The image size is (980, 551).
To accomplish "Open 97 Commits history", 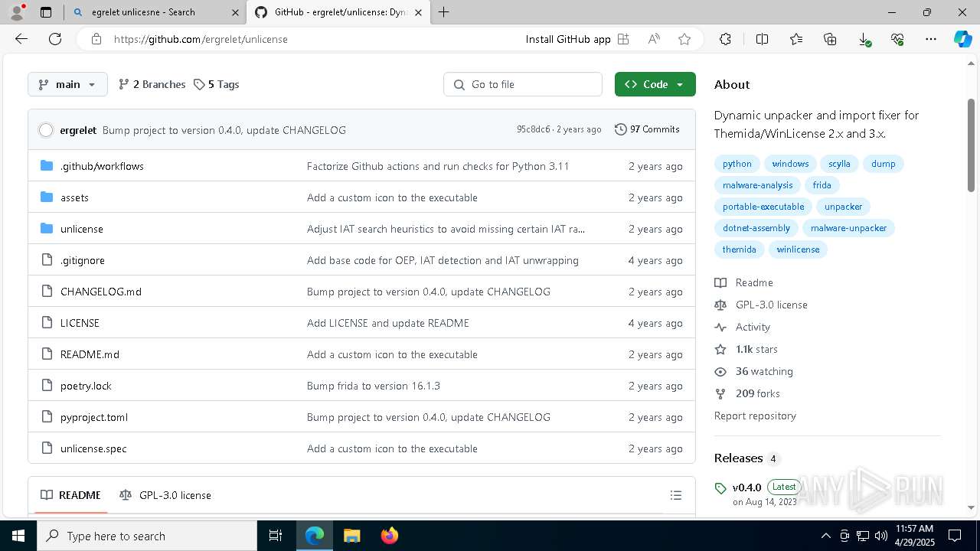I will pyautogui.click(x=647, y=129).
